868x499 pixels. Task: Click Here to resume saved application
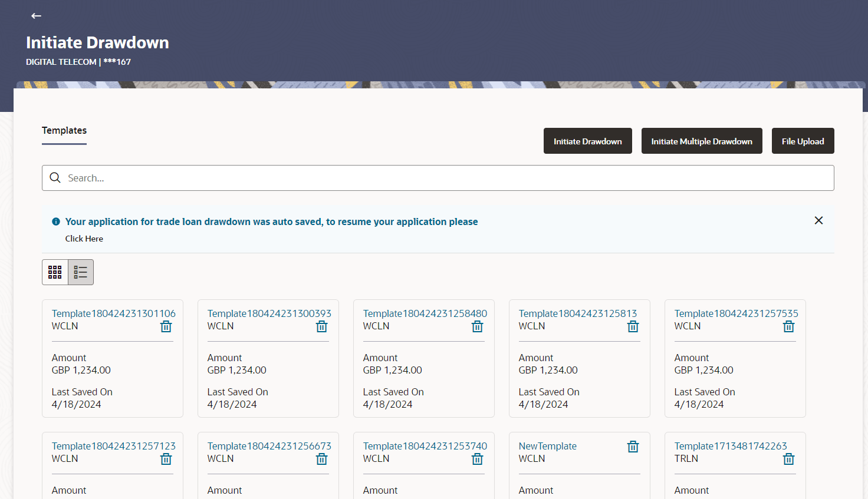click(84, 239)
